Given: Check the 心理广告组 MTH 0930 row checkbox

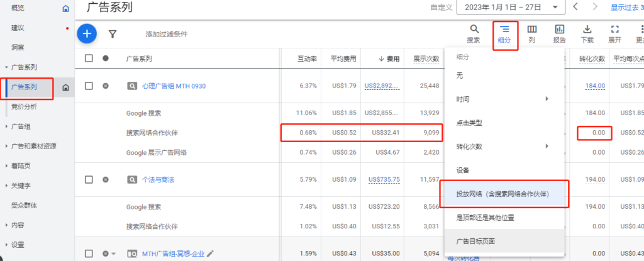Looking at the screenshot, I should (89, 86).
